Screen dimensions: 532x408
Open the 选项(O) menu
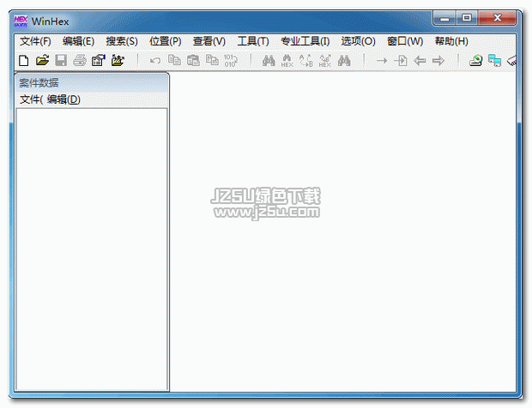click(359, 41)
